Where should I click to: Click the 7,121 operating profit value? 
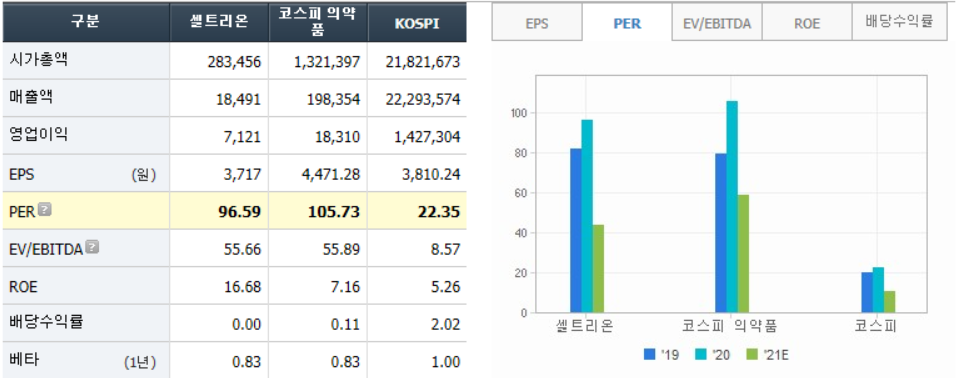pos(242,137)
